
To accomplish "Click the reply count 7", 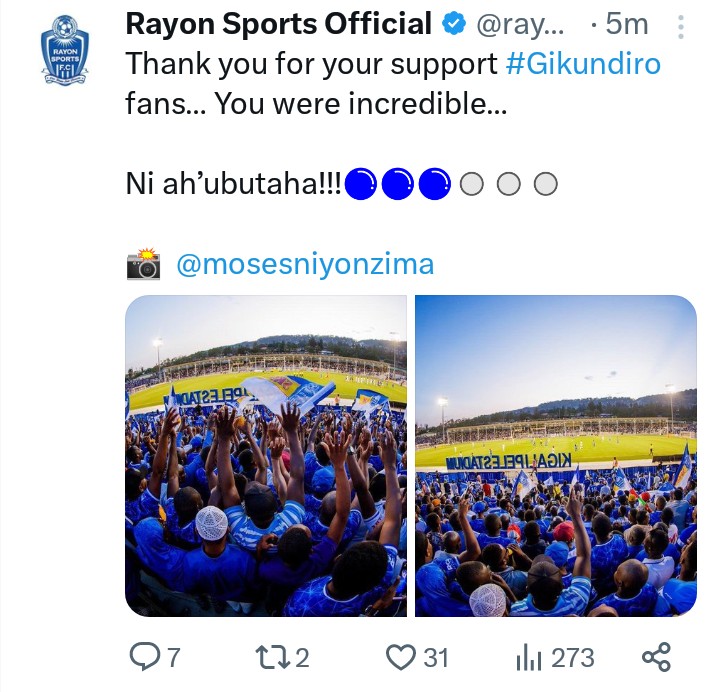I will tap(172, 657).
